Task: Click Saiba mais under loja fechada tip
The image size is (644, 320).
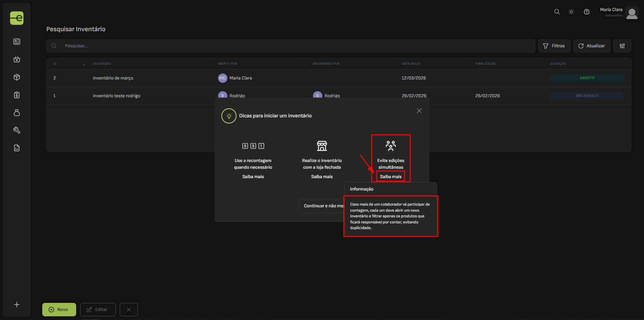Action: (322, 177)
